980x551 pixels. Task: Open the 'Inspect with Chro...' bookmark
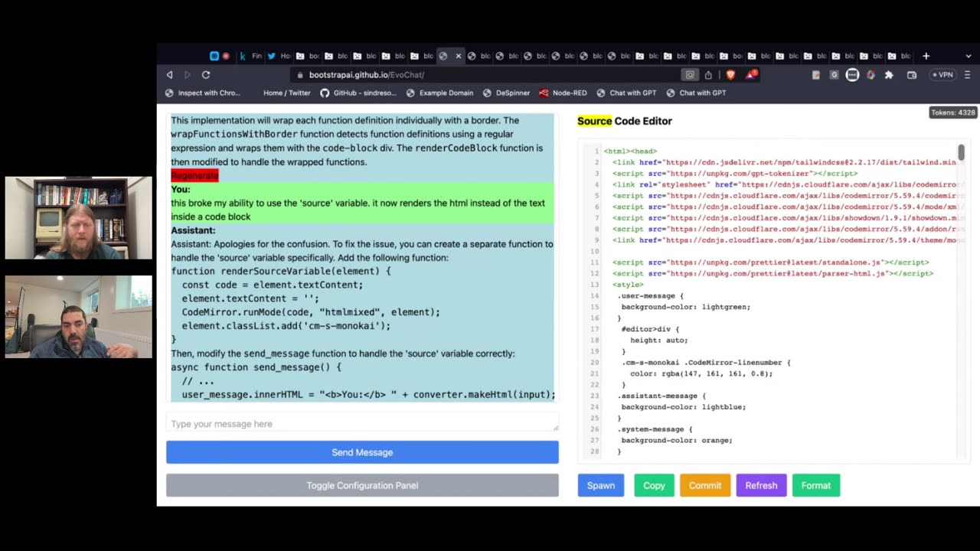pyautogui.click(x=203, y=93)
